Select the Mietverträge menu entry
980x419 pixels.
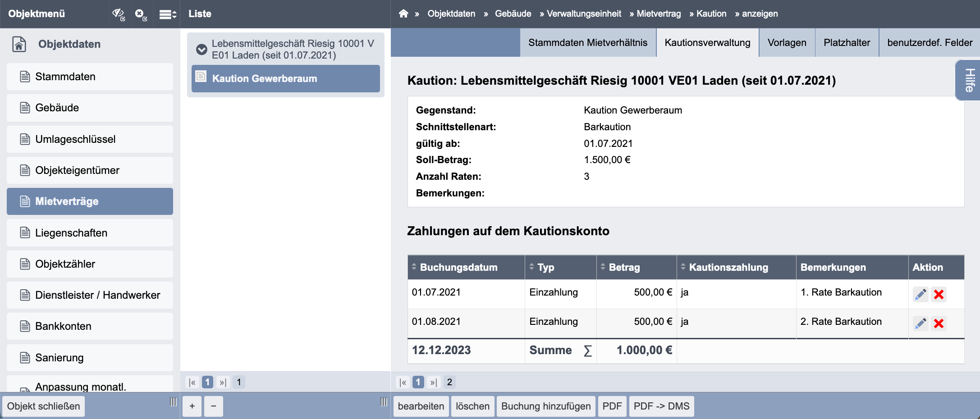tap(90, 201)
